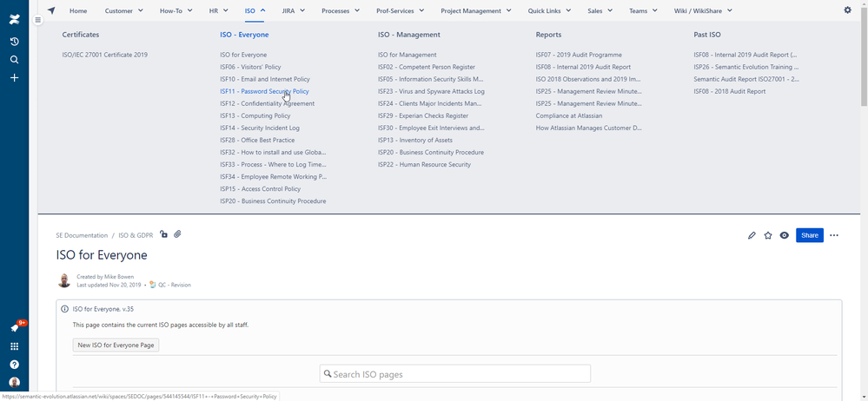Screen dimensions: 868x401
Task: Click the QC - Revision status icon
Action: pos(153,285)
